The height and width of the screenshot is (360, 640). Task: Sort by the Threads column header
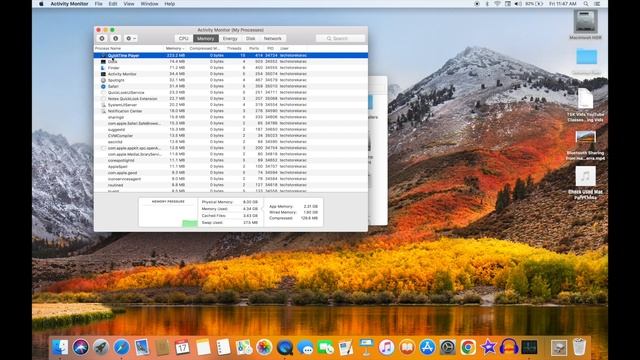pos(234,49)
